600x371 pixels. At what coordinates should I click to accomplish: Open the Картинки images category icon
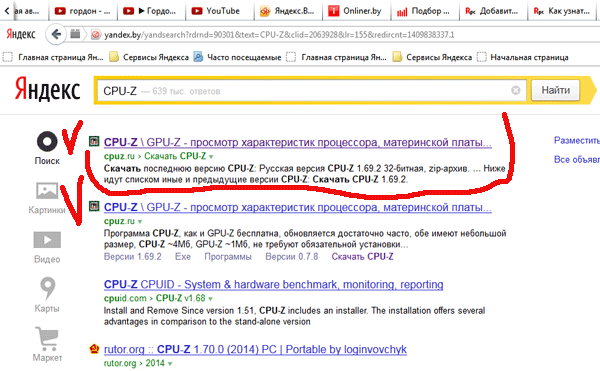[47, 190]
